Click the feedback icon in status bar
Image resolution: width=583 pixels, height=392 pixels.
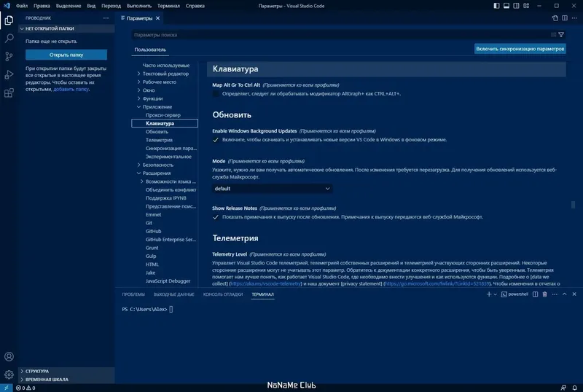pos(563,388)
